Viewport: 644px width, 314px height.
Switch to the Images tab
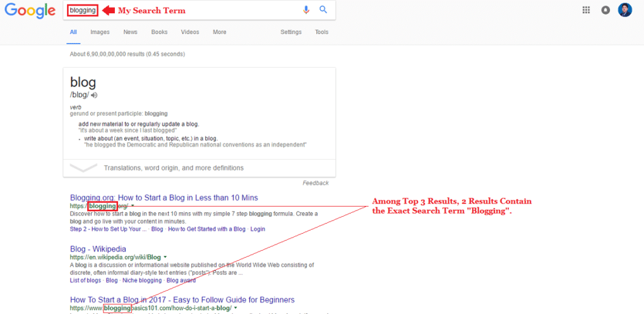(100, 32)
